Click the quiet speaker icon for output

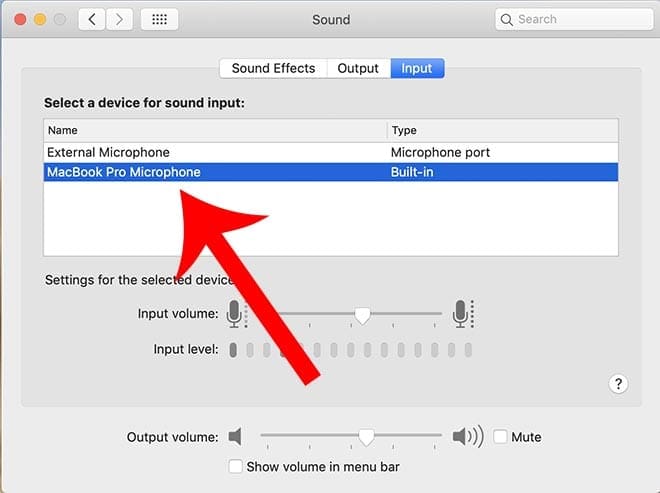click(236, 437)
